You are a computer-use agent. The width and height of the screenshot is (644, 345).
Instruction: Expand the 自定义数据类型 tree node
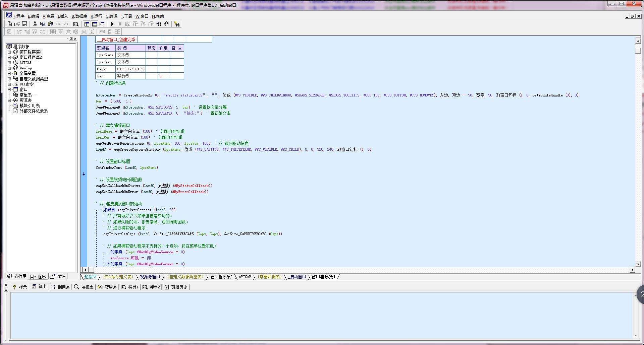tap(9, 79)
